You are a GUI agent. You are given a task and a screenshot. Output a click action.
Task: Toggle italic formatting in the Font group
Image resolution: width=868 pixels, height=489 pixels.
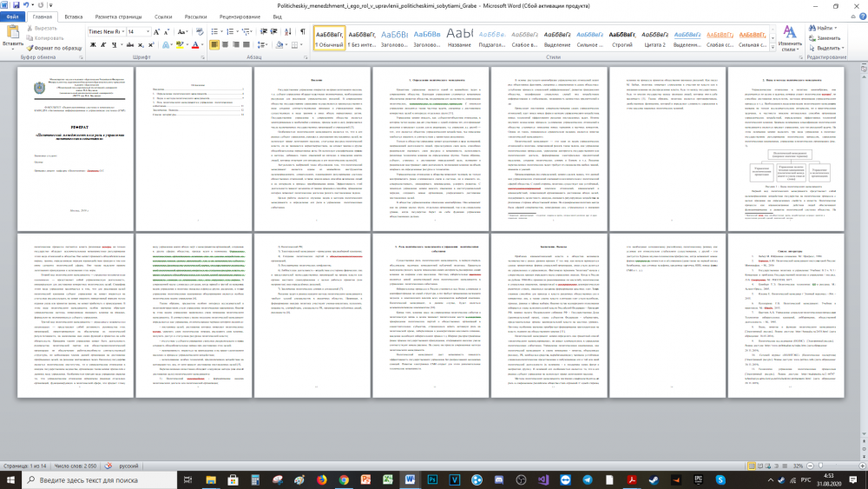[102, 46]
